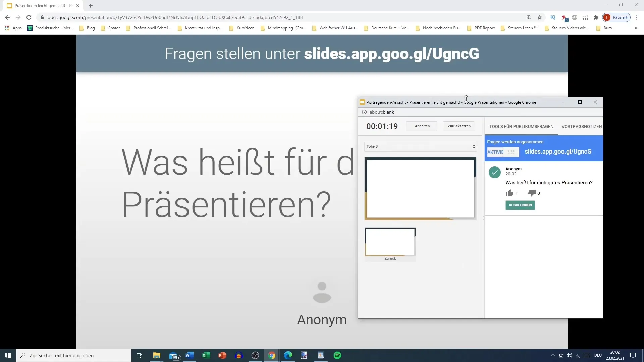644x362 pixels.
Task: Click the Anhalten button to pause timer
Action: point(422,126)
